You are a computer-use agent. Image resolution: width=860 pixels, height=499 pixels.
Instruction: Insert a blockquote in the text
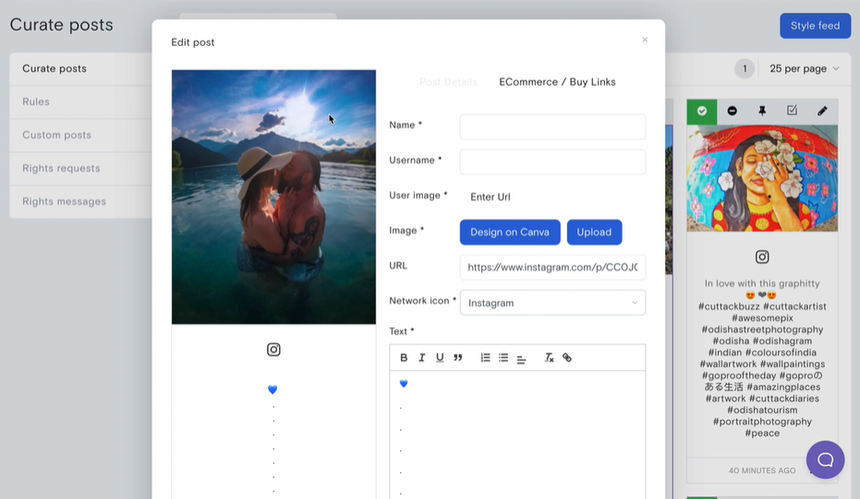[458, 358]
